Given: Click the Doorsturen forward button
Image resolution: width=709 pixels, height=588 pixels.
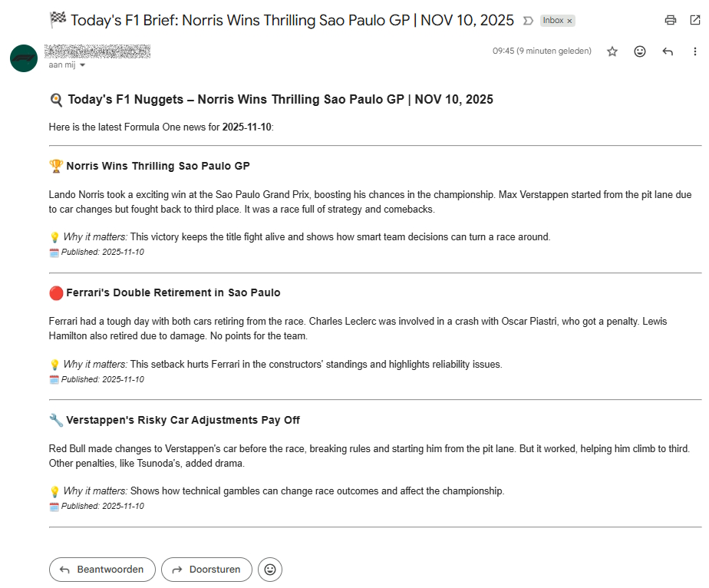Looking at the screenshot, I should coord(206,570).
